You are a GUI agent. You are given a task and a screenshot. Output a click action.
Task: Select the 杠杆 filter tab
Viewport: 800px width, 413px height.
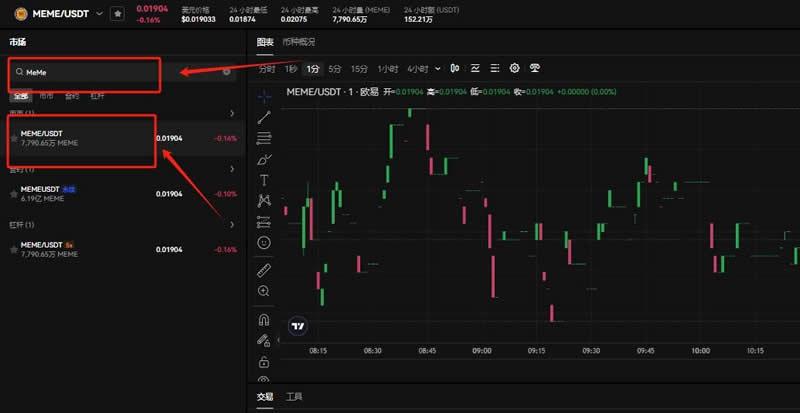pos(97,95)
